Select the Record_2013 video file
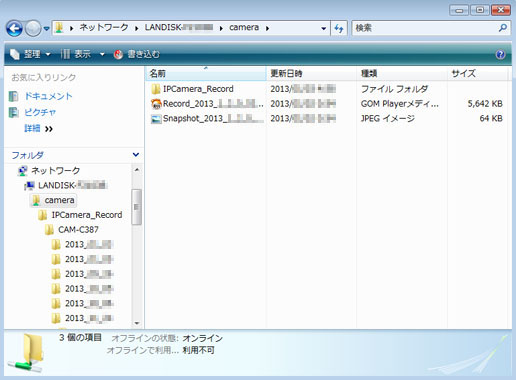The height and width of the screenshot is (380, 516). (213, 104)
